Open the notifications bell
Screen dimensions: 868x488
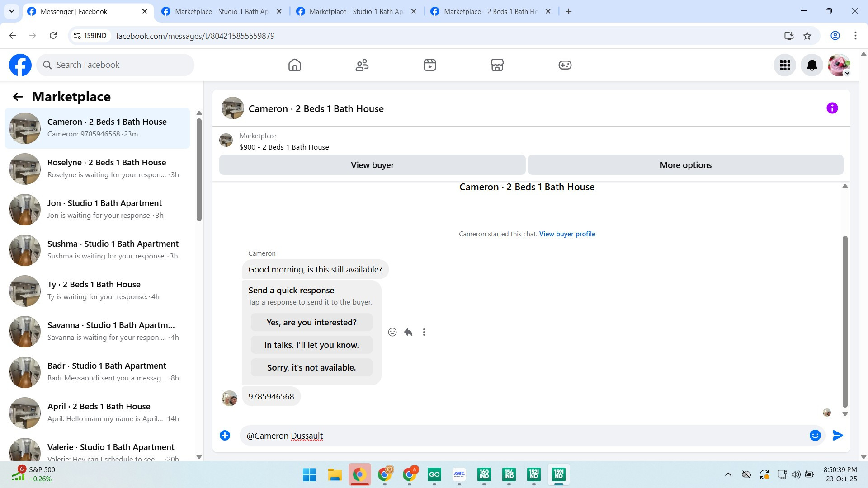point(812,66)
